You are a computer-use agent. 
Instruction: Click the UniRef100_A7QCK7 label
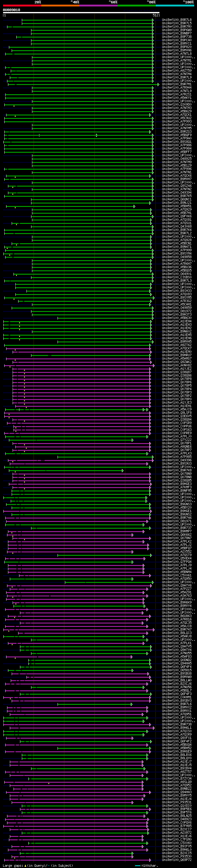tap(177, 349)
